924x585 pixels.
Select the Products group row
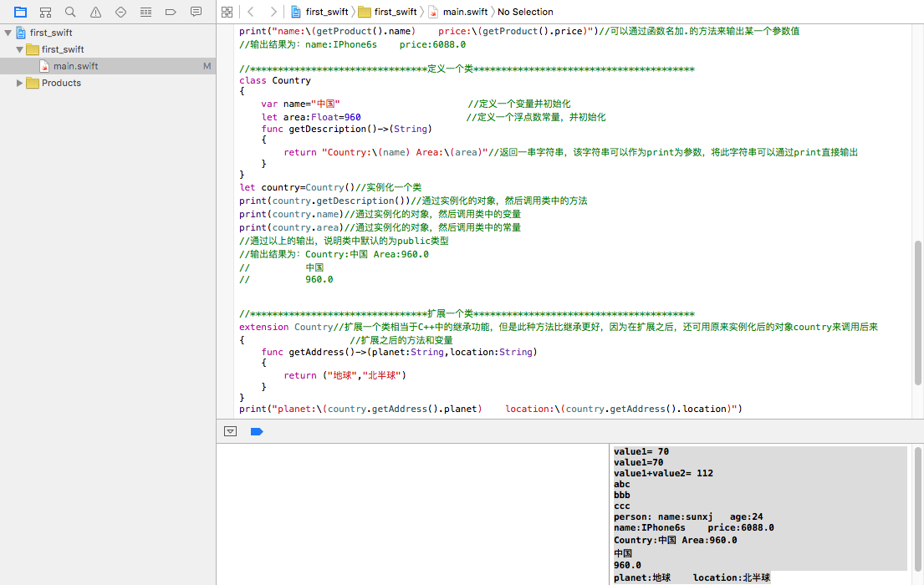tap(108, 83)
